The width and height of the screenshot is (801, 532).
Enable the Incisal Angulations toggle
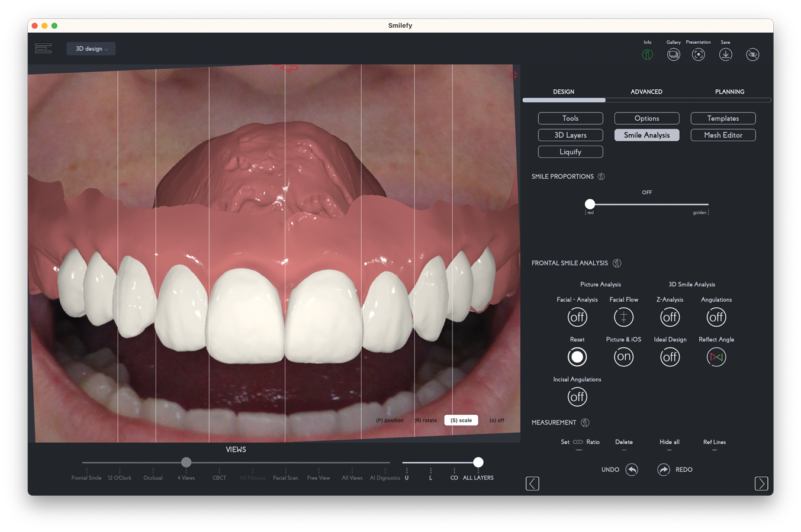coord(577,397)
